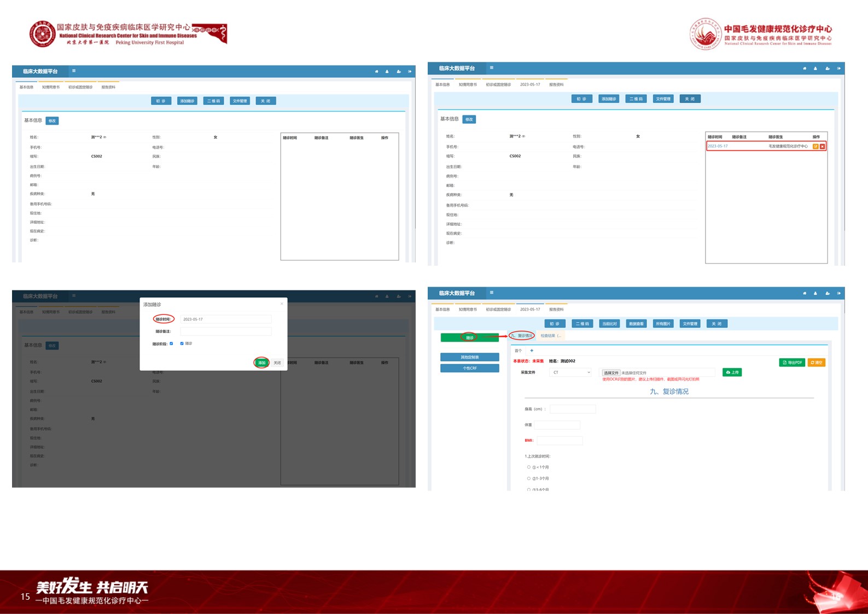Click the 个性CRF sidebar button
The image size is (868, 614).
(x=469, y=368)
